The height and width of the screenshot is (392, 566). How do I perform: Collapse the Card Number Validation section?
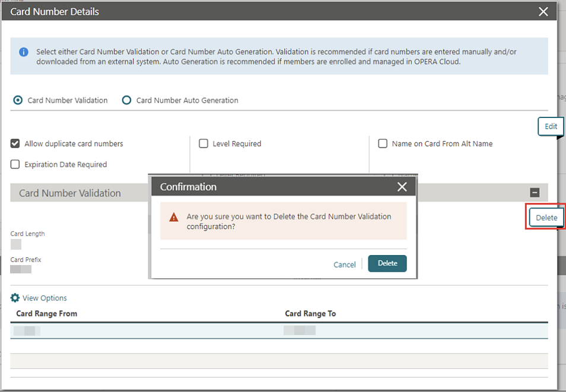(535, 192)
